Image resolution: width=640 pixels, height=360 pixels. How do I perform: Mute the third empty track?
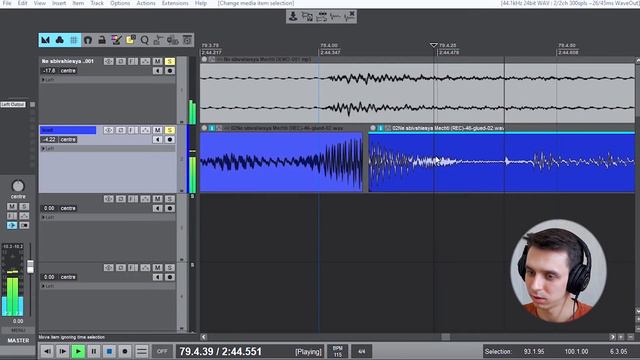(158, 199)
